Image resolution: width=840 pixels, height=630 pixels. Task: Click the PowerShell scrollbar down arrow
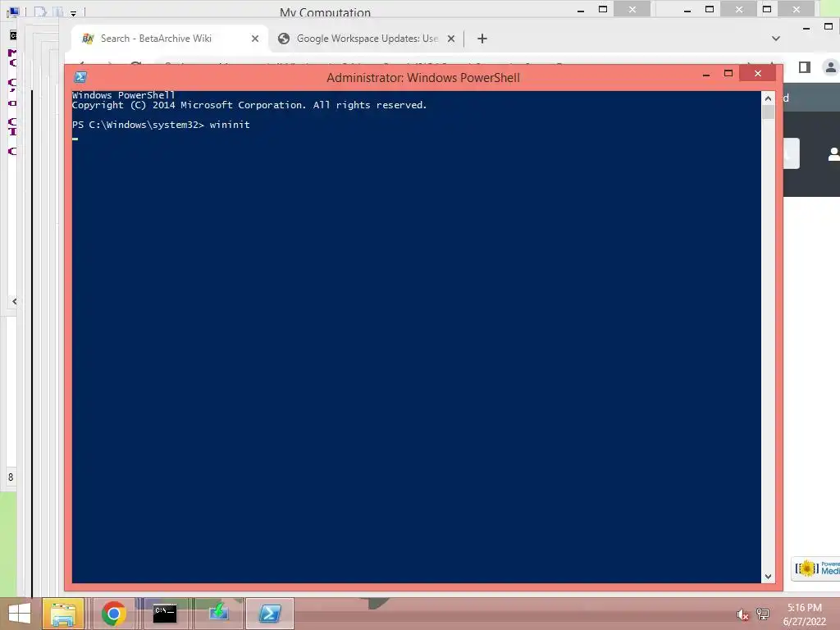[x=768, y=577]
